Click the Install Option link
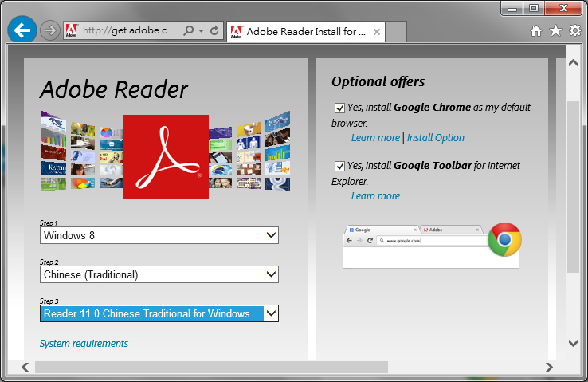Image resolution: width=588 pixels, height=382 pixels. click(435, 138)
